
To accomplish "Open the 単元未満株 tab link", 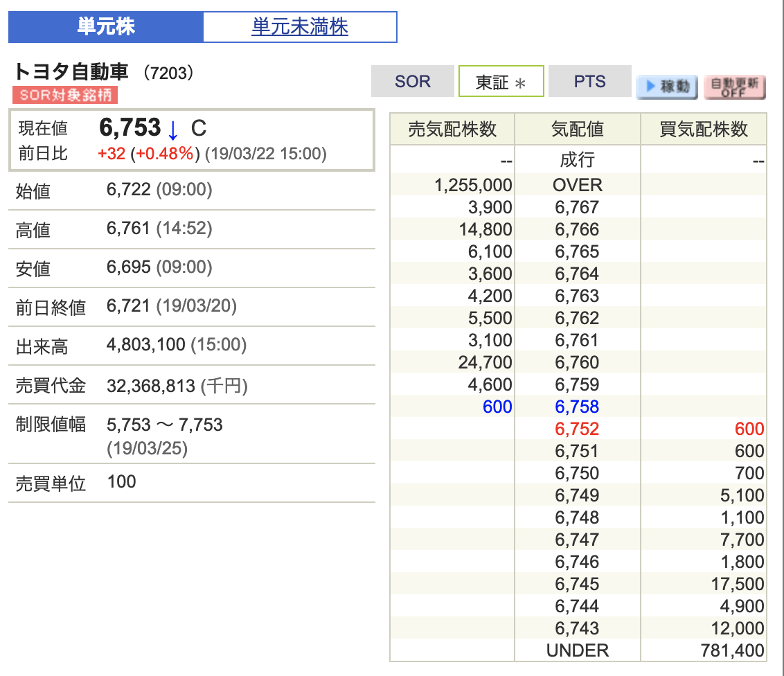I will pyautogui.click(x=300, y=27).
